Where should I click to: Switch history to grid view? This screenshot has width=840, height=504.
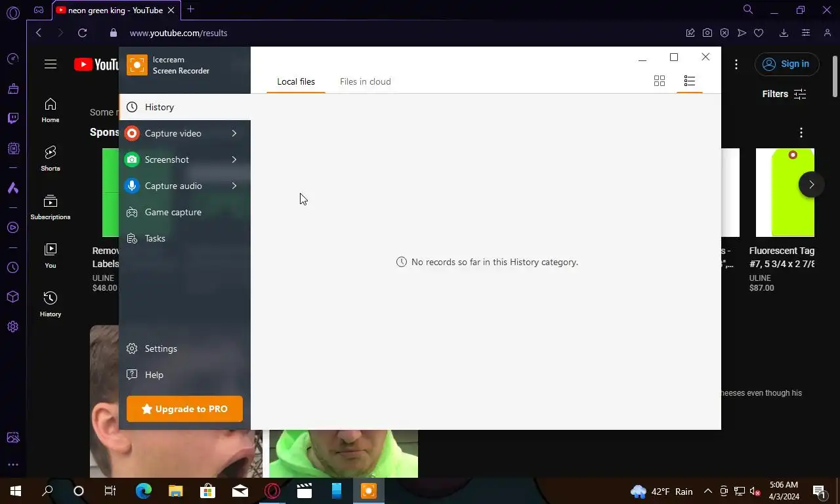(x=660, y=81)
